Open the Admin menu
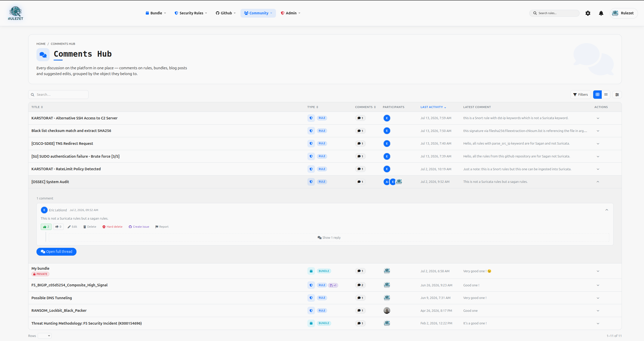Viewport: 644px width, 341px height. [x=291, y=13]
